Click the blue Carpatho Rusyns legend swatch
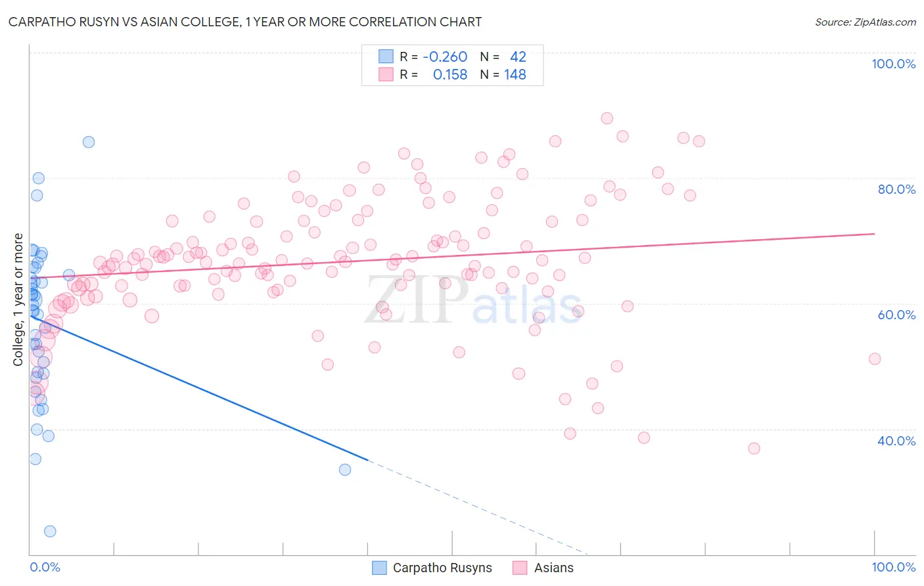The height and width of the screenshot is (586, 924). (x=379, y=568)
